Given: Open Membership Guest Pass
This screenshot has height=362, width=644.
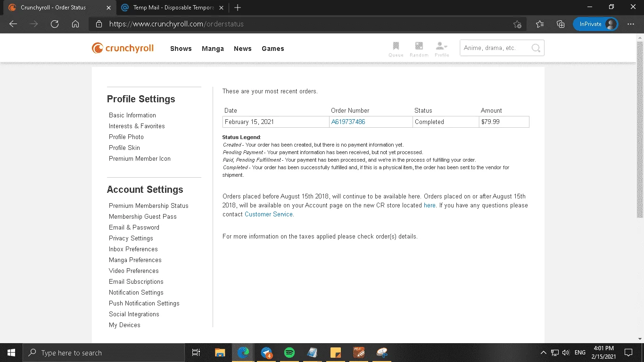Looking at the screenshot, I should (143, 216).
